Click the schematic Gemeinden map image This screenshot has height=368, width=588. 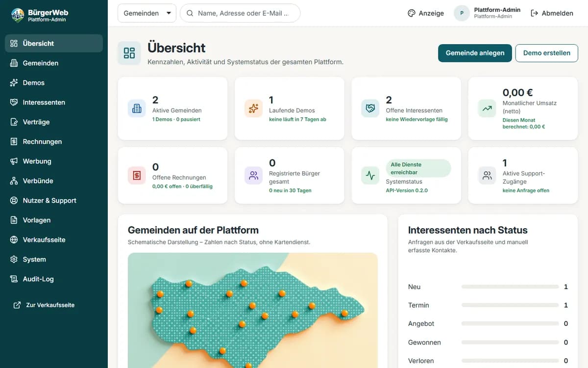pos(253,310)
